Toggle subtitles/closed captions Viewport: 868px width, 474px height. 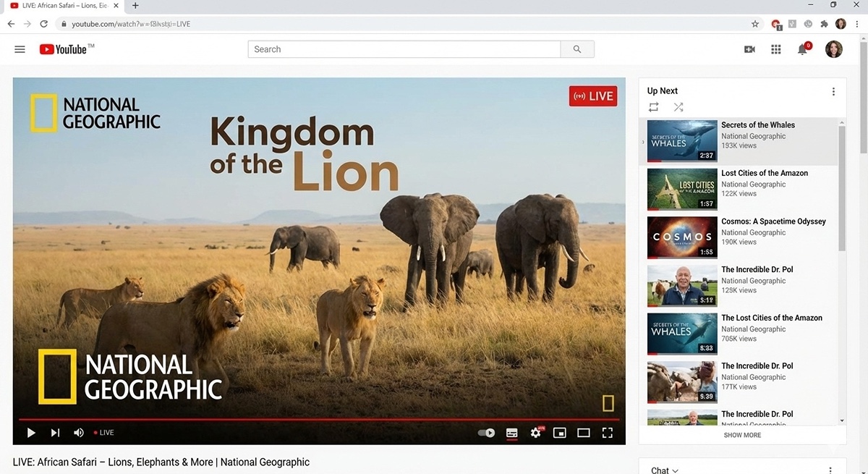[x=511, y=433]
